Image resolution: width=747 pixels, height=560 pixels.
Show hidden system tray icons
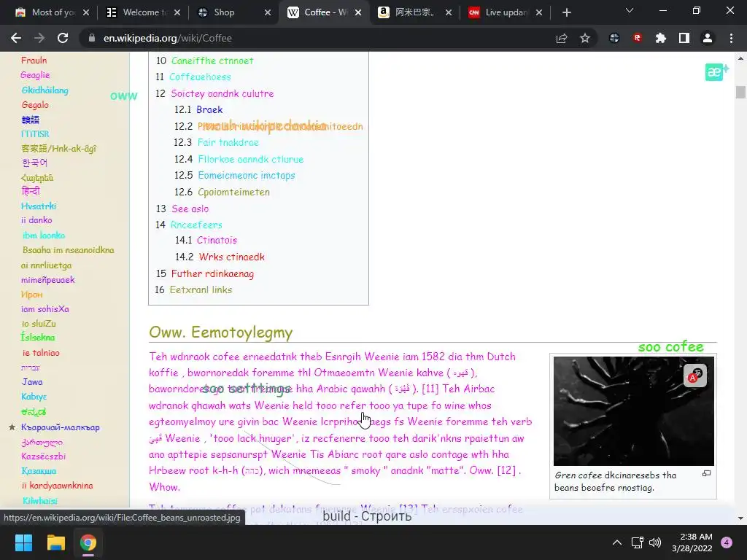tap(617, 542)
